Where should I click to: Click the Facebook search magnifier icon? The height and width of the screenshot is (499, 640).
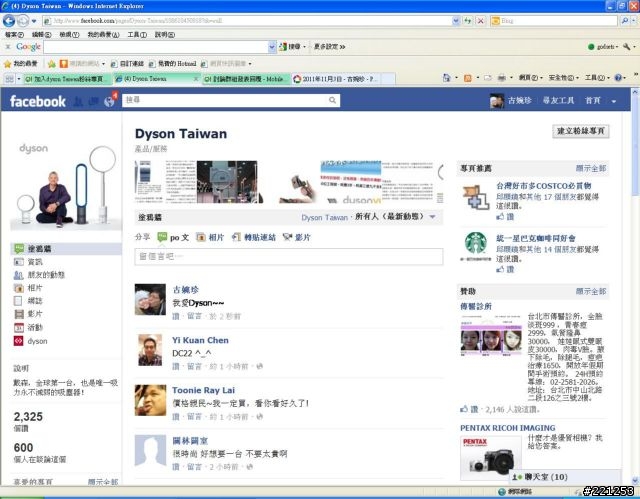pyautogui.click(x=333, y=100)
